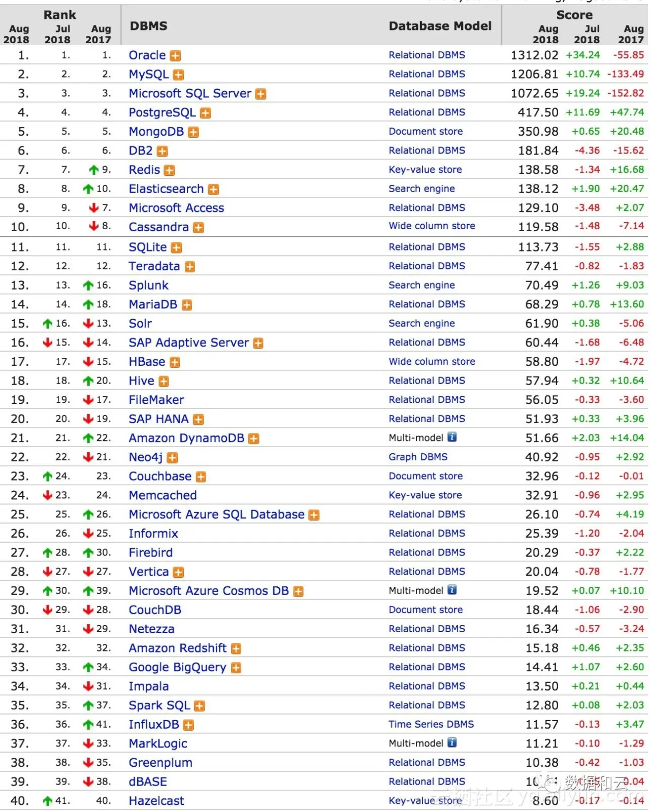Open the Firebird link
650x812 pixels.
click(151, 553)
